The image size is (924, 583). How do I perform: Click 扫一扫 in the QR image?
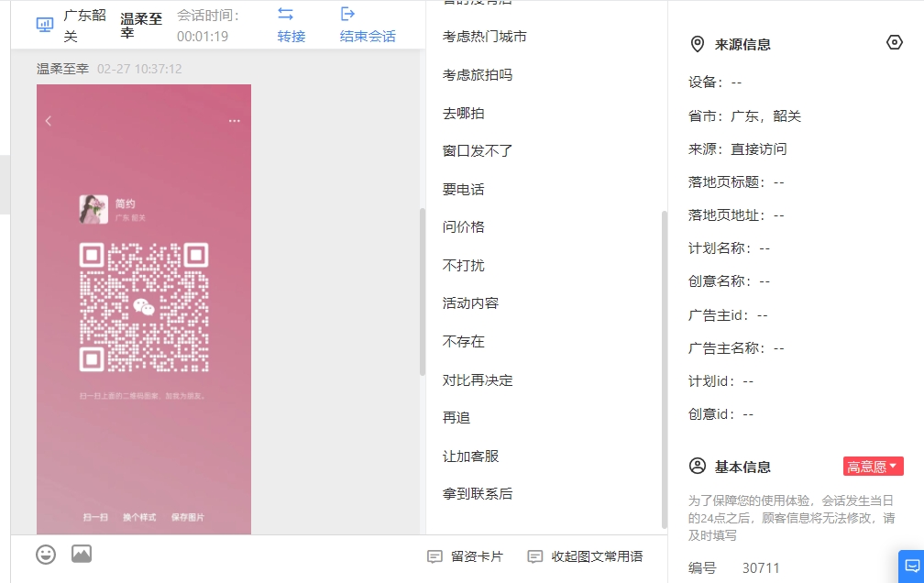coord(95,517)
